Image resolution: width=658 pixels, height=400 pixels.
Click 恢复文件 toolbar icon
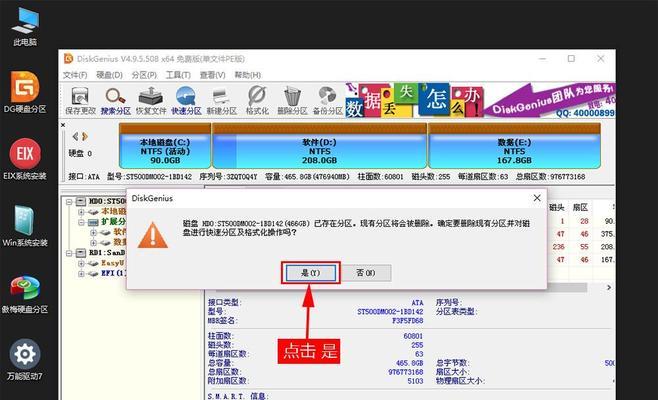point(151,100)
